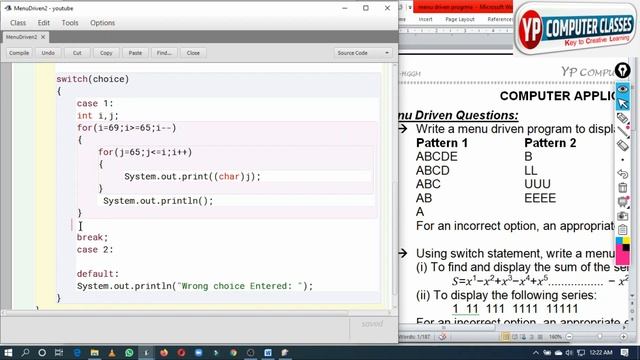640x360 pixels.
Task: Click the code line 'int i,j;'
Action: click(x=98, y=116)
